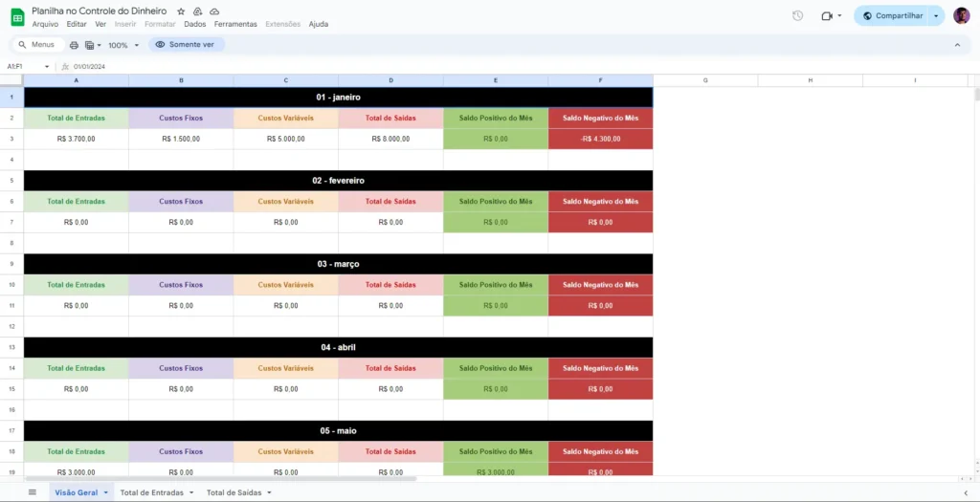
Task: Toggle the Somente ver view mode
Action: coord(187,44)
